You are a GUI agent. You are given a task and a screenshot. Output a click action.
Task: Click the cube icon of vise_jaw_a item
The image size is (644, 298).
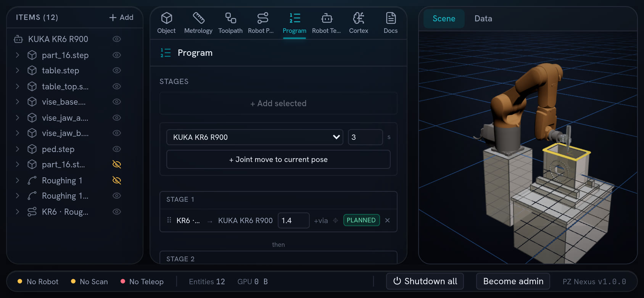pos(32,118)
